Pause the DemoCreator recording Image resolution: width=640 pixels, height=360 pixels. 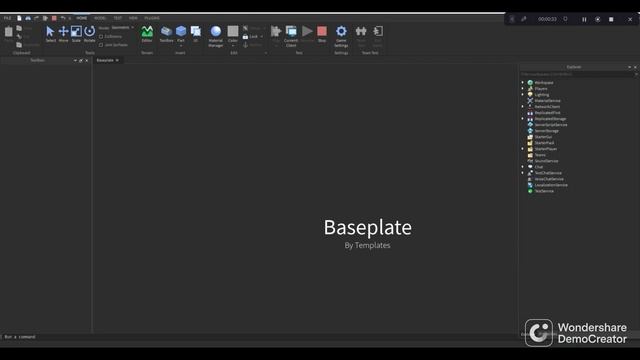click(584, 19)
